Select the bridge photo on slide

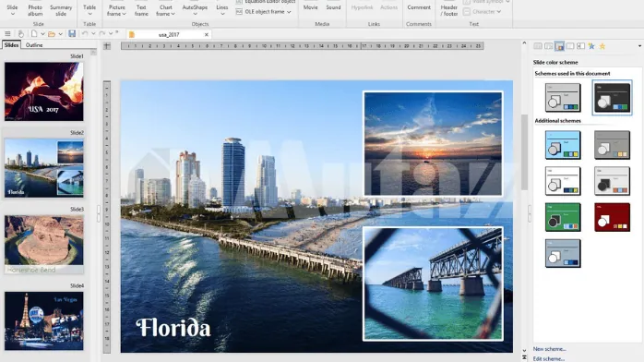[x=433, y=284]
